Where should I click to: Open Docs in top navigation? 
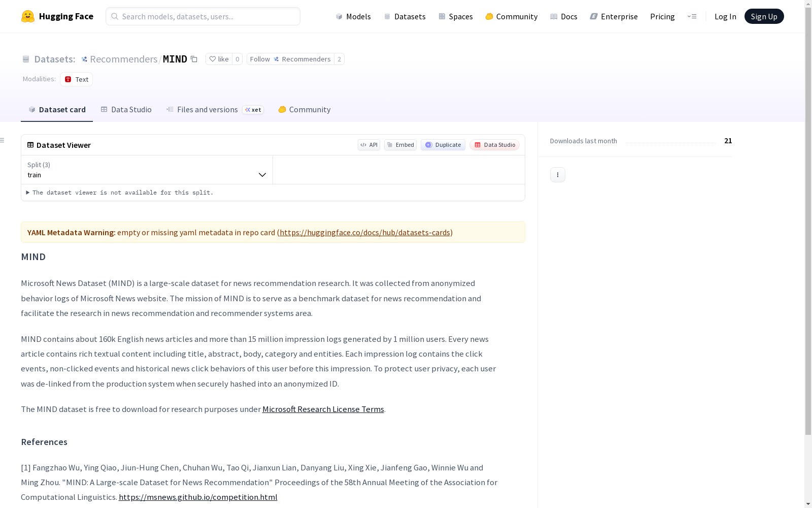pos(564,16)
